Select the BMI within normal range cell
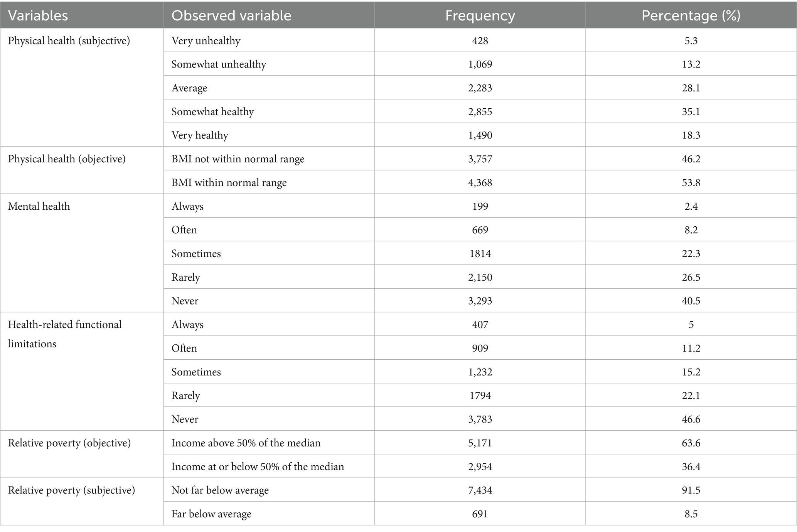Image resolution: width=797 pixels, height=532 pixels. [229, 183]
